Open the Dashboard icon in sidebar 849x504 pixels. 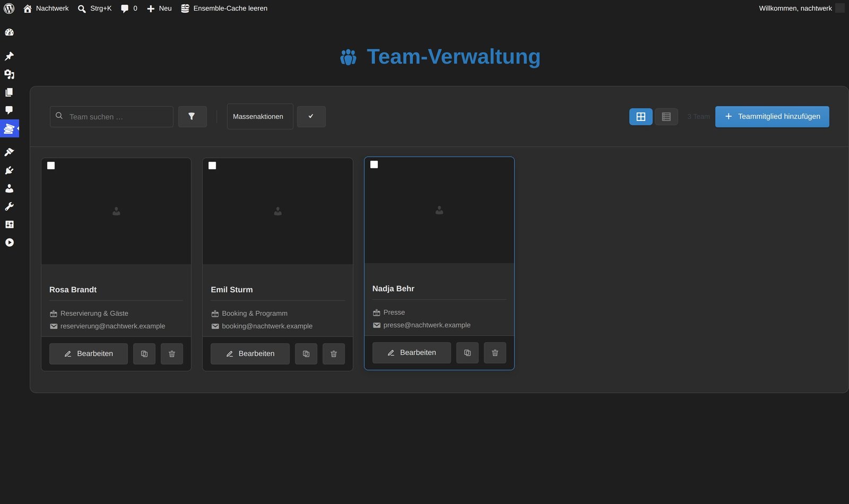click(x=9, y=32)
